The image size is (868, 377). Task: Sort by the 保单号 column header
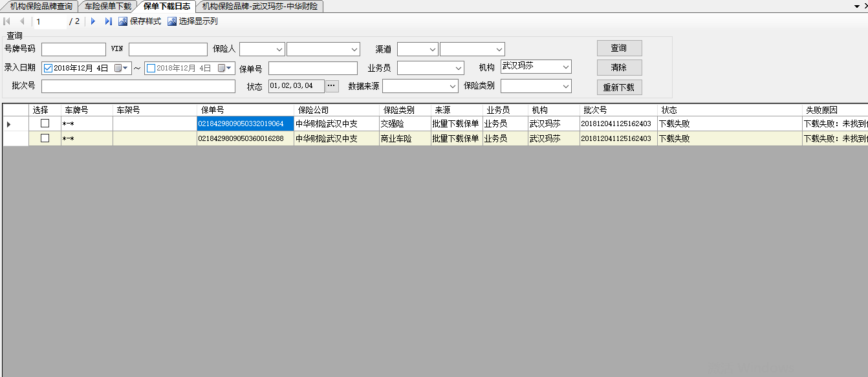pyautogui.click(x=245, y=110)
